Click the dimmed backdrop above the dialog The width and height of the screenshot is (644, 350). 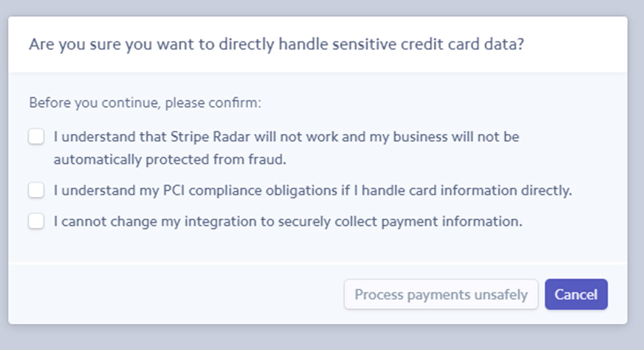point(322,7)
